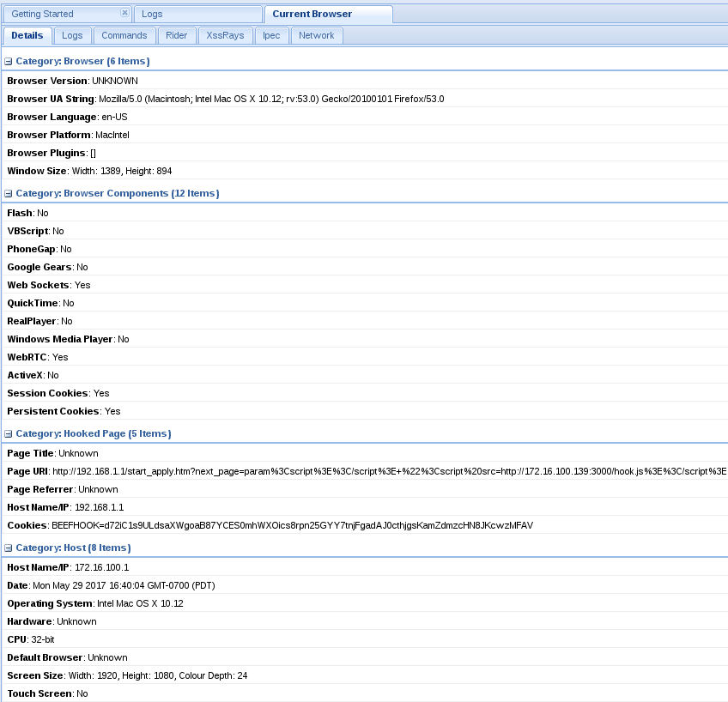Select the CPU: 32-bit row

pyautogui.click(x=365, y=640)
